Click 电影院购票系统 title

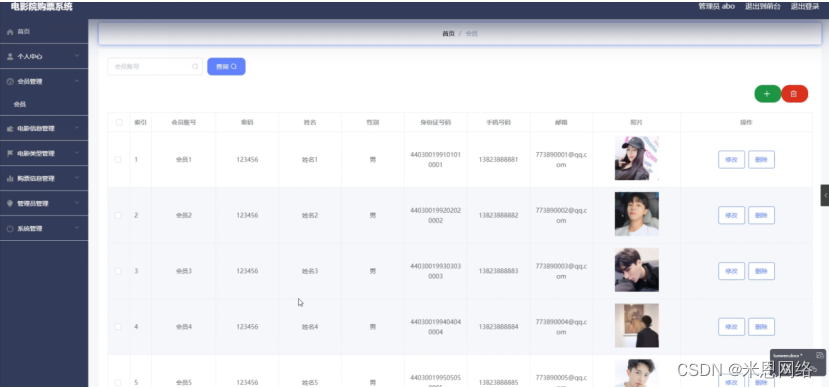coord(42,7)
